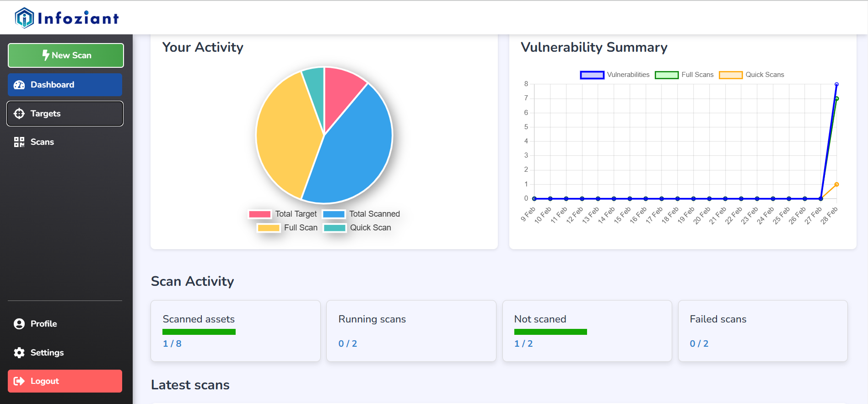This screenshot has width=868, height=404.
Task: Click the lightning bolt icon on New Scan
Action: click(46, 55)
